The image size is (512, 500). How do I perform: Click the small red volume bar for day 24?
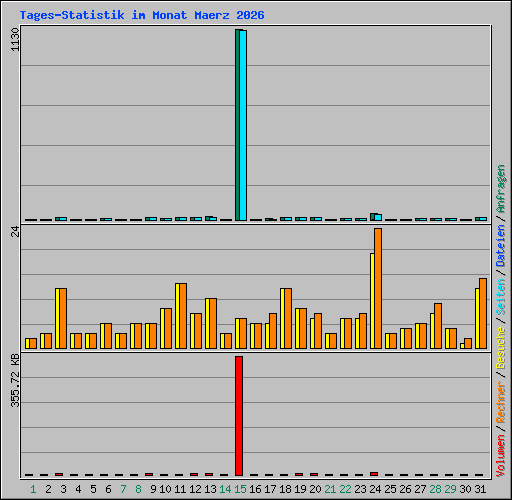(x=374, y=474)
